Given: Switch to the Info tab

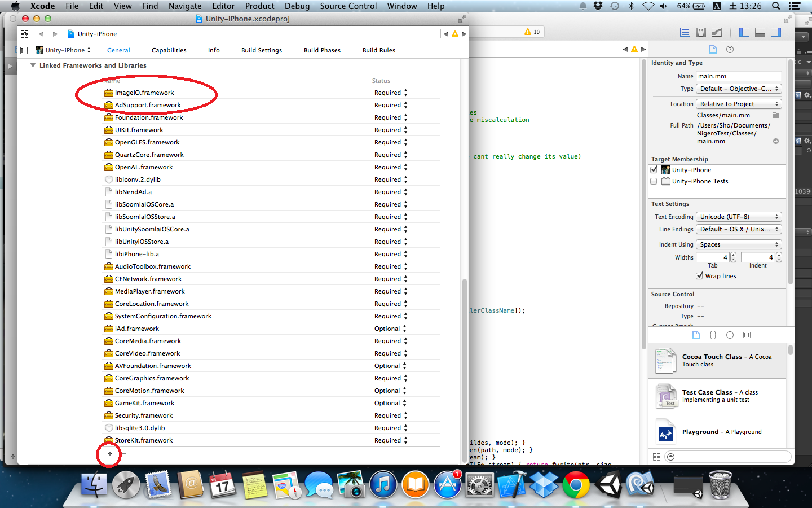Looking at the screenshot, I should pos(214,50).
